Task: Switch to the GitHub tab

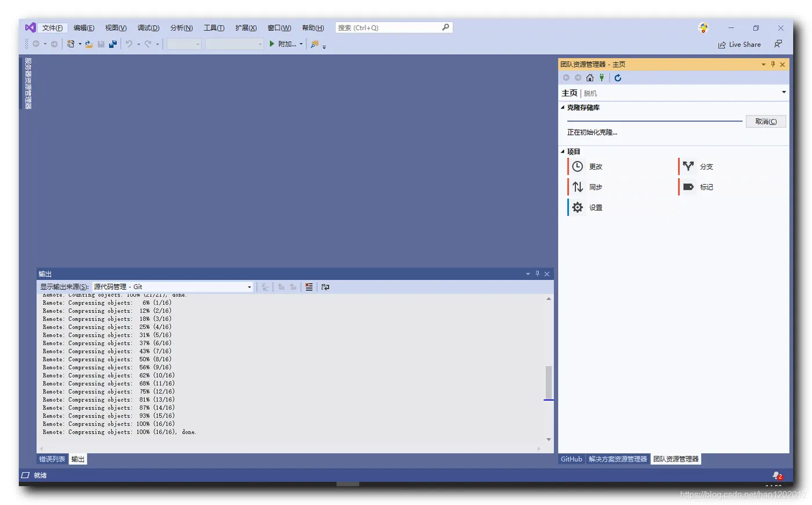Action: (571, 459)
